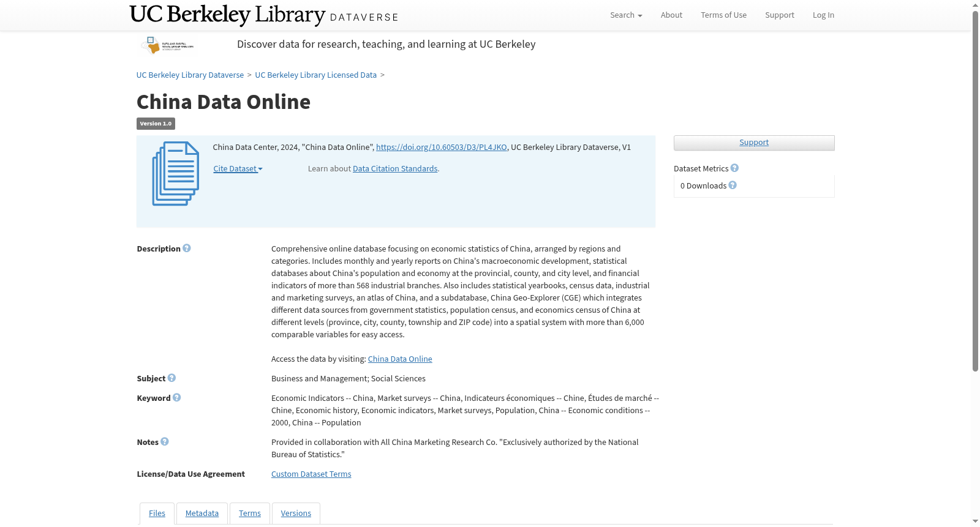The height and width of the screenshot is (527, 980).
Task: Open Custom Dataset Terms link
Action: coord(311,474)
